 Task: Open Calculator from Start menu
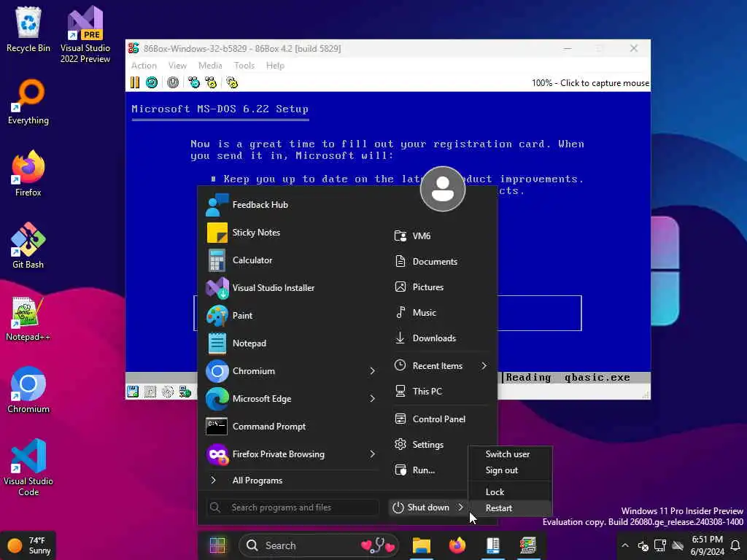point(292,260)
